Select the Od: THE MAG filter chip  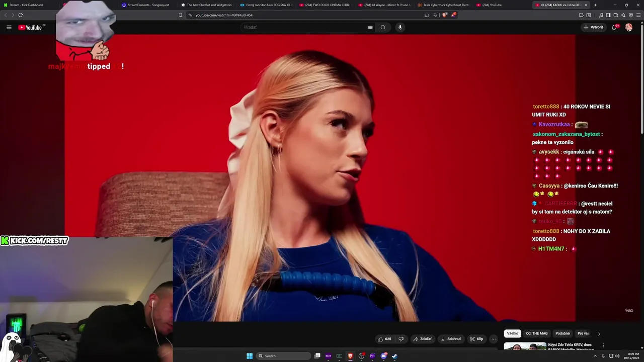pyautogui.click(x=537, y=333)
